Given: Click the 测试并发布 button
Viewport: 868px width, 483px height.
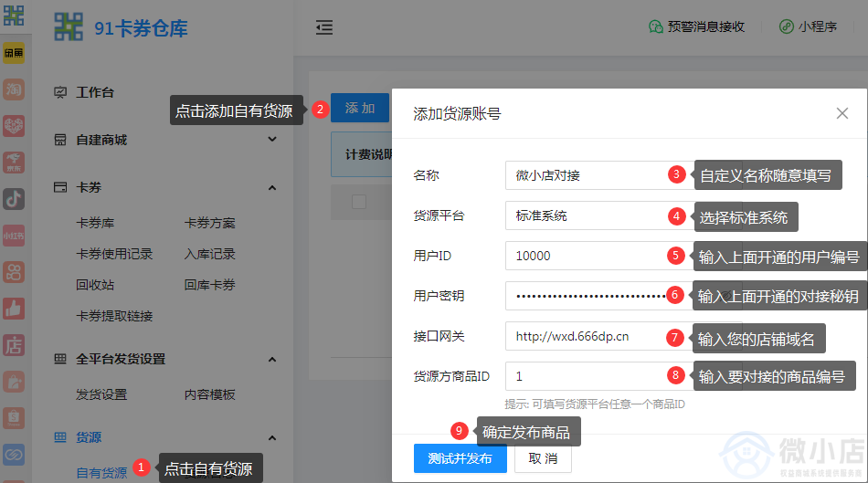Looking at the screenshot, I should [x=460, y=458].
